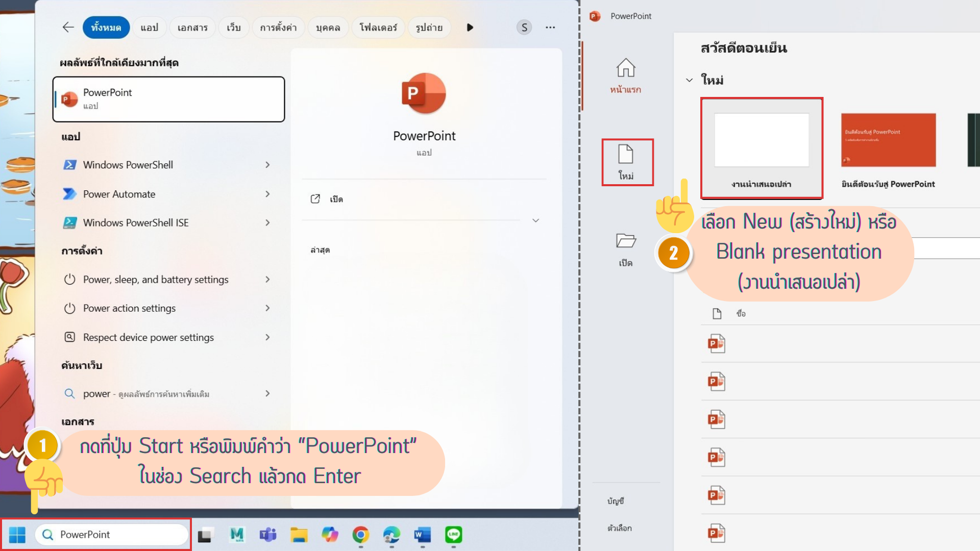Open Power action settings result
The height and width of the screenshot is (551, 980).
(x=129, y=308)
